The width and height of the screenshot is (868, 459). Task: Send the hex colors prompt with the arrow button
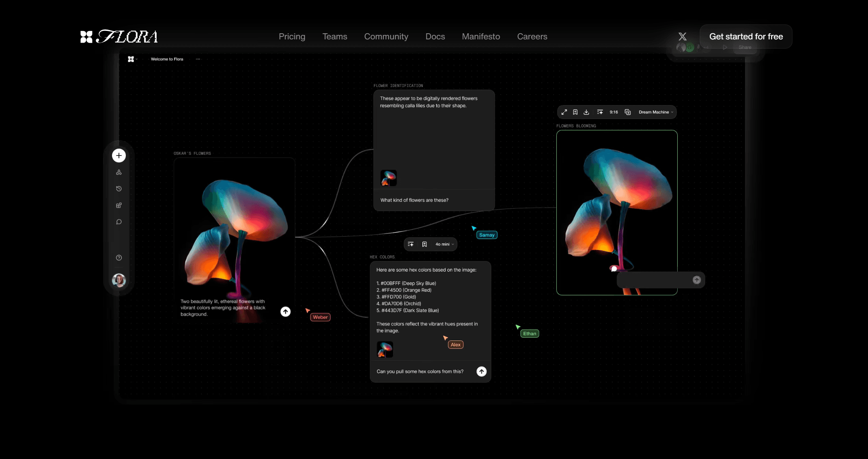[x=481, y=371]
